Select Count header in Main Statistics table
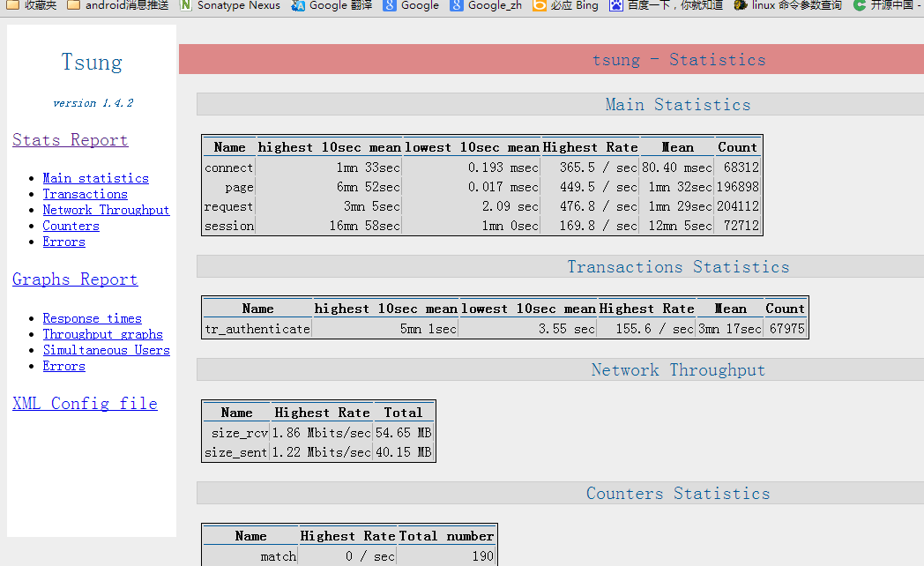Image resolution: width=924 pixels, height=566 pixels. [x=737, y=147]
